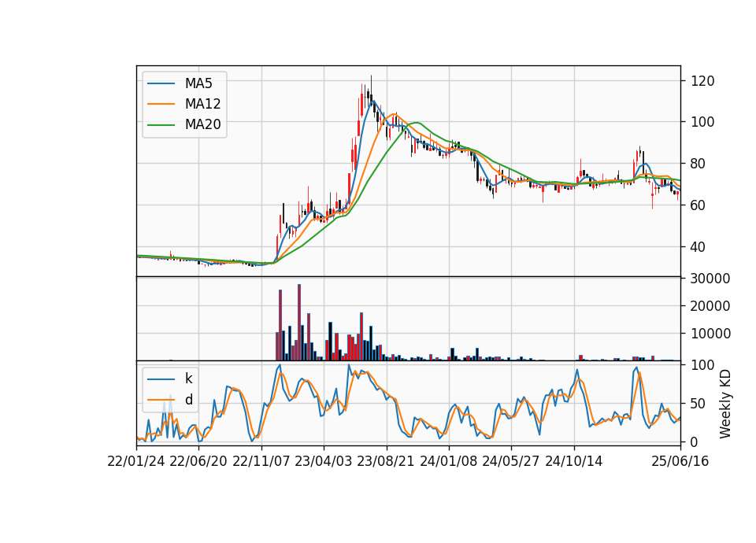Click the 23/04/03 date axis label
Viewport: 756px width, 543px height.
(323, 462)
